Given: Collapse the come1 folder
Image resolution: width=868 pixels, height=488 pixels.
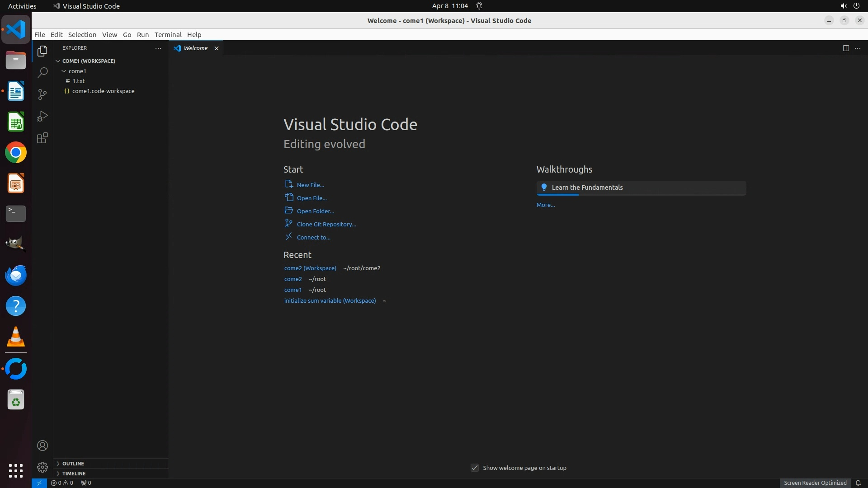Looking at the screenshot, I should point(64,71).
